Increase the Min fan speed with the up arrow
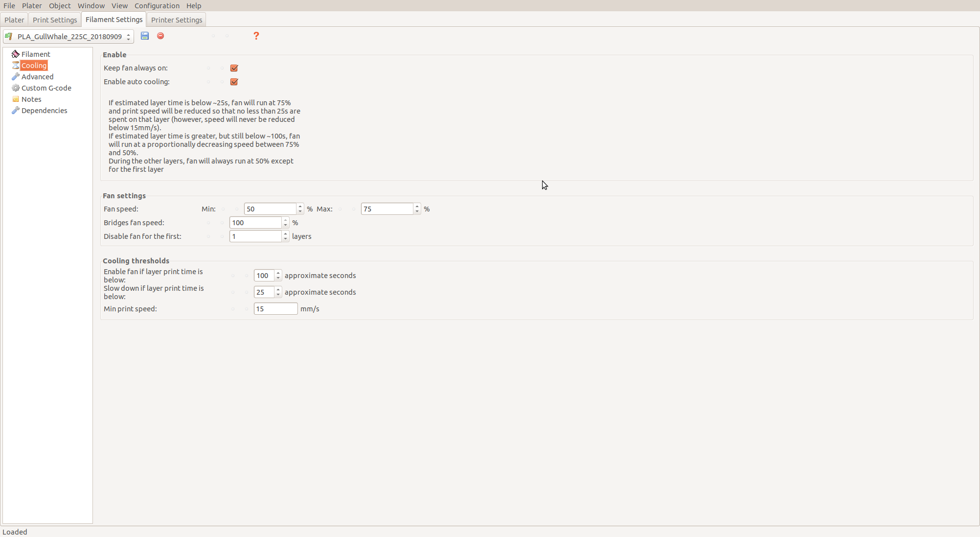Screen dimensions: 980x537 (x=300, y=206)
